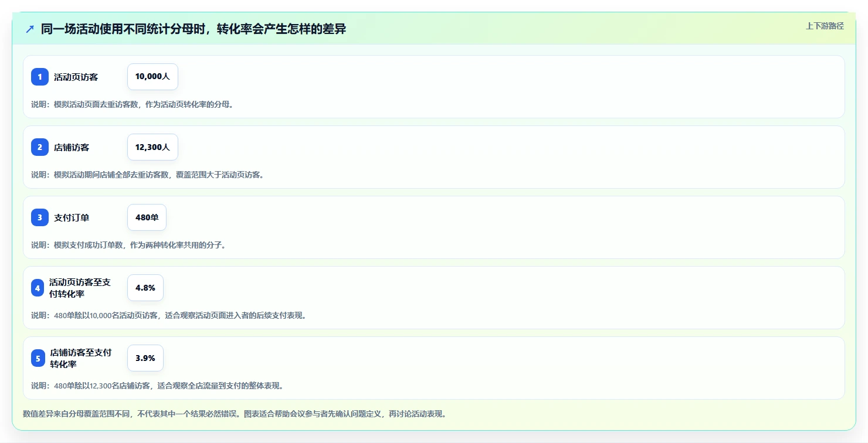Screen dimensions: 868x443
Task: Click the 店铺访客至支付转化率 label
Action: tap(81, 358)
